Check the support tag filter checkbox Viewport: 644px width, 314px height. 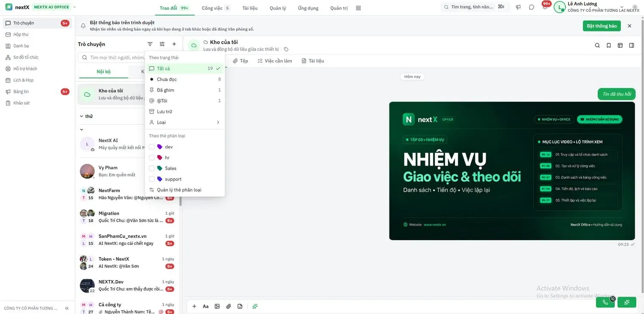click(152, 179)
